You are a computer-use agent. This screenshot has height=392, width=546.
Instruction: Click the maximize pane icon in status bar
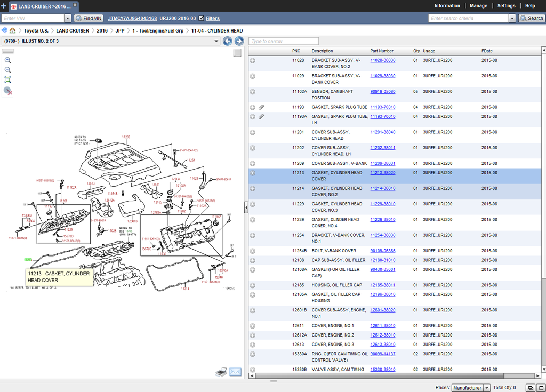541,388
